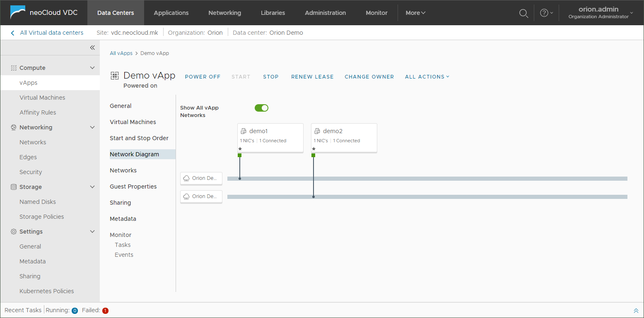
Task: Open the More dropdown in top navigation
Action: coord(415,13)
